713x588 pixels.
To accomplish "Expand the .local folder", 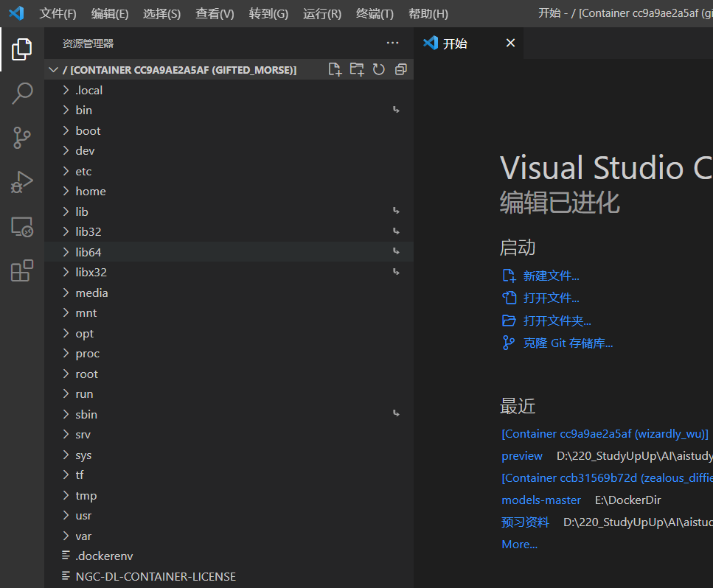I will pos(66,90).
